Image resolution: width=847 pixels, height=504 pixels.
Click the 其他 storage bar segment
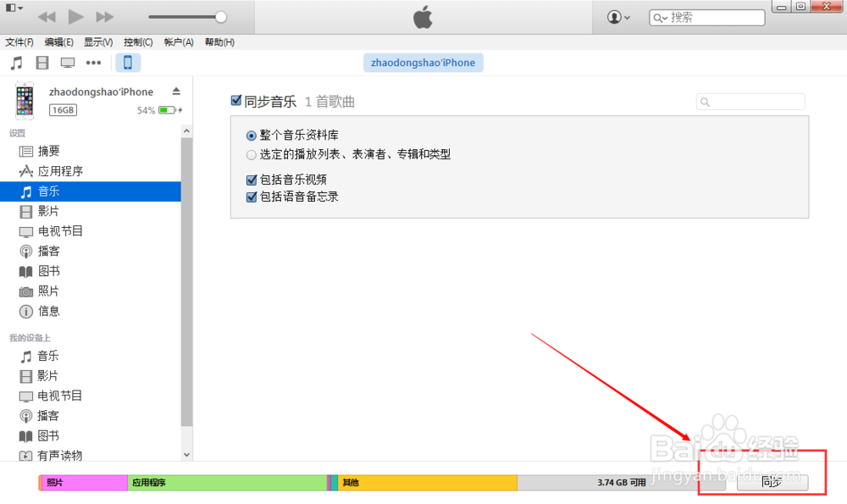[x=427, y=482]
